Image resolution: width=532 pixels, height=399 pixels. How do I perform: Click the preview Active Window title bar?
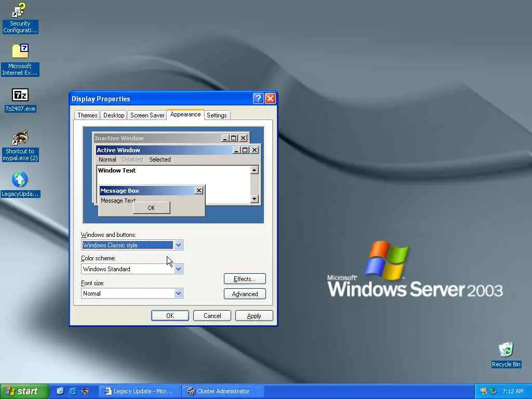178,150
